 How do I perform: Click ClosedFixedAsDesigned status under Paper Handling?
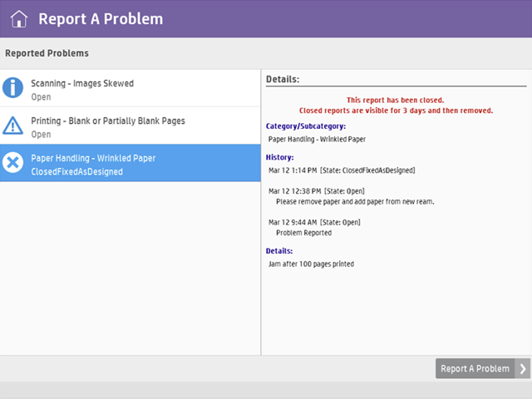click(x=76, y=172)
